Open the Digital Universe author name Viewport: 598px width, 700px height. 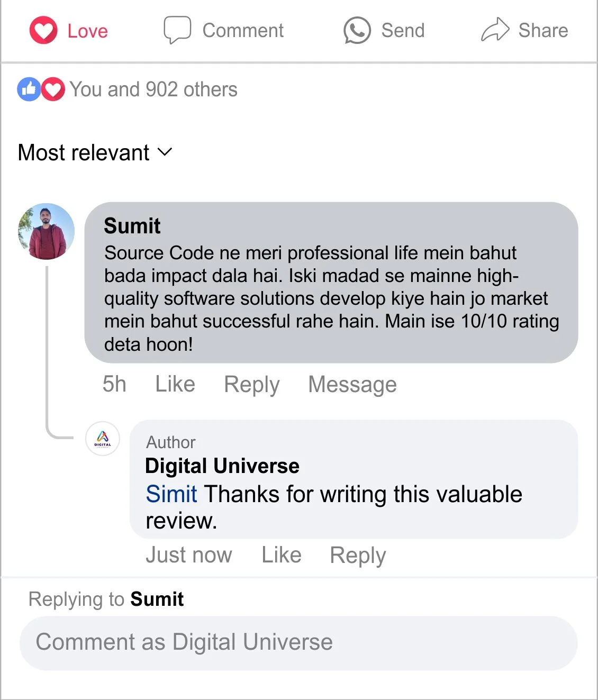click(222, 466)
